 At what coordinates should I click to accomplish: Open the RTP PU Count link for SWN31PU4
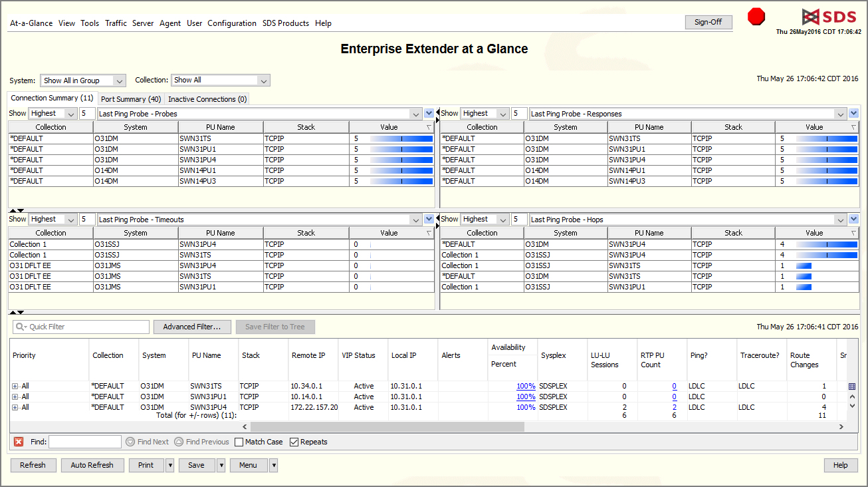point(674,407)
